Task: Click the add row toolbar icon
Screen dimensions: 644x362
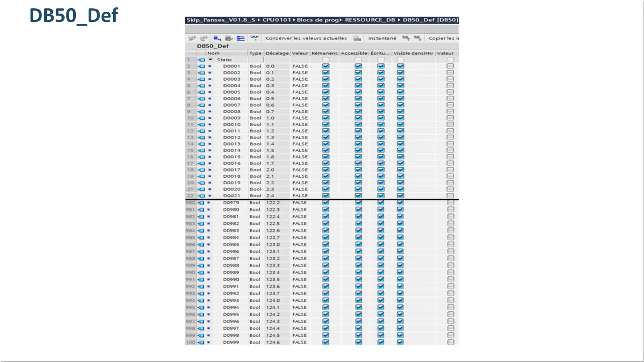Action: tap(204, 38)
